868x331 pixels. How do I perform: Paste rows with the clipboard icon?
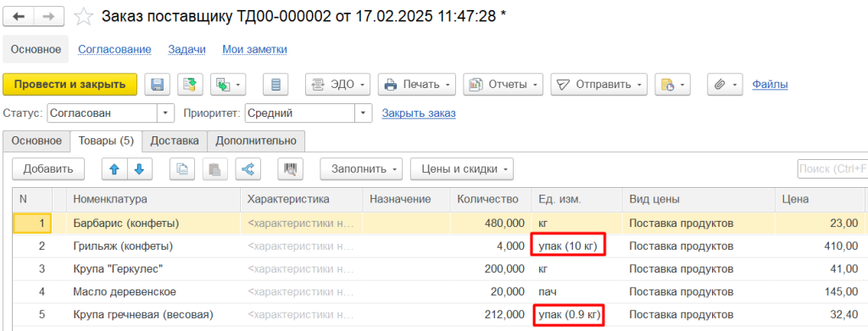tap(214, 169)
